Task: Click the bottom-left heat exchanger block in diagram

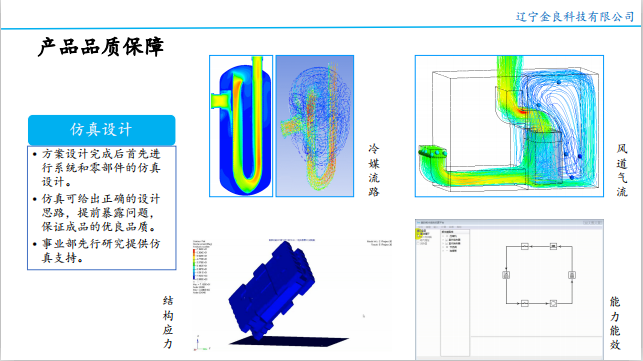Action: 524,304
